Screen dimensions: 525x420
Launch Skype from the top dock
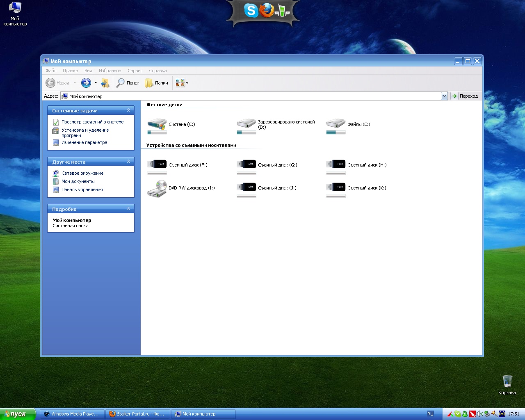(x=251, y=10)
